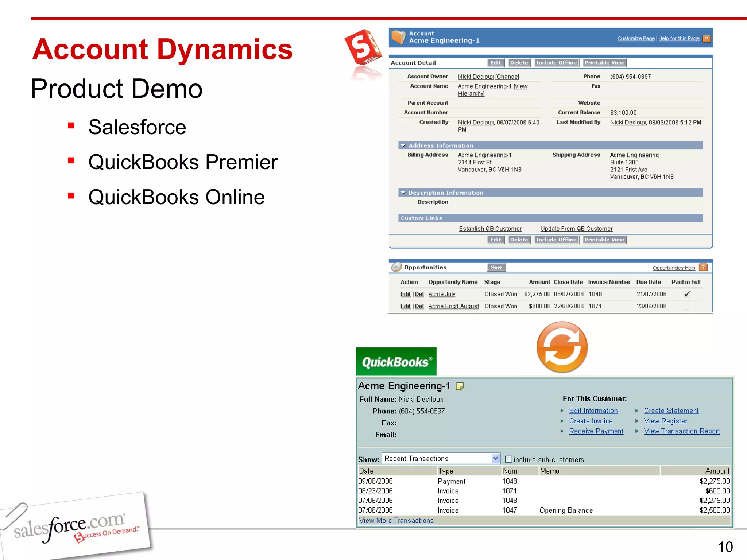Click the Change link beside Account Owner
The width and height of the screenshot is (747, 560).
pyautogui.click(x=507, y=77)
